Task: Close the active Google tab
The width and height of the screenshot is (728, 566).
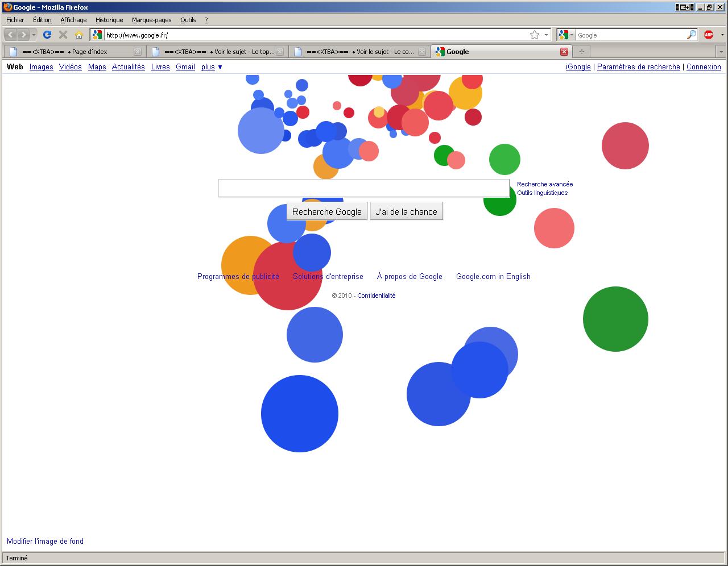Action: (564, 52)
